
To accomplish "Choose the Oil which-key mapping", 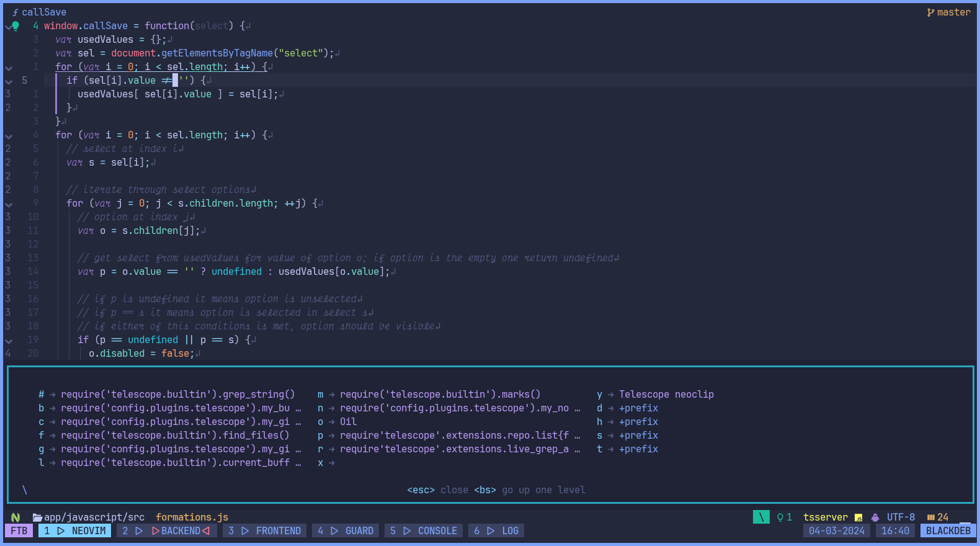I will [x=348, y=422].
